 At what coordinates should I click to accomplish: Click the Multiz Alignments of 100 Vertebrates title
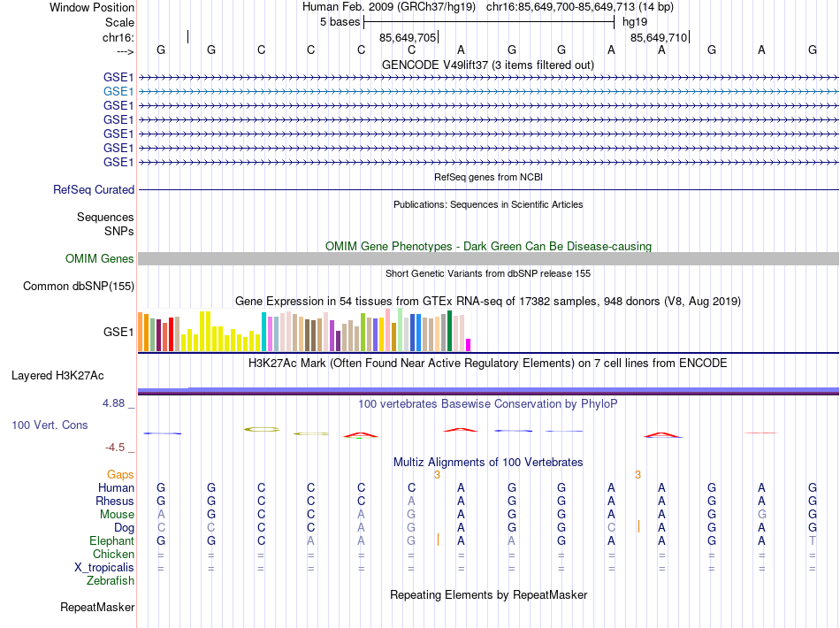pos(488,462)
